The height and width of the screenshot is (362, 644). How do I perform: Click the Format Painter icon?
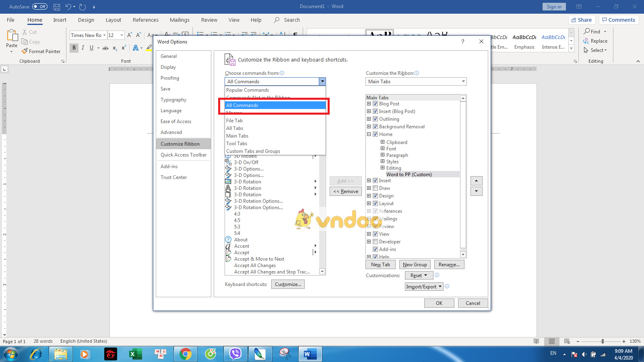click(x=25, y=51)
